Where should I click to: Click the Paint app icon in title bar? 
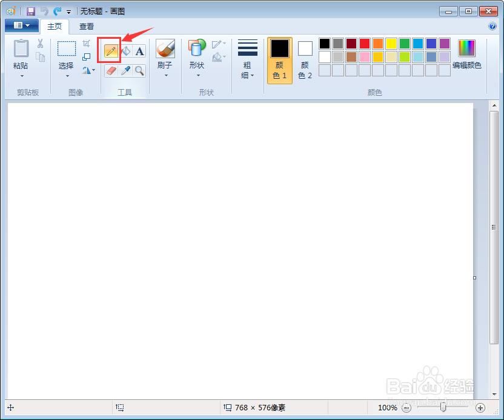point(11,12)
